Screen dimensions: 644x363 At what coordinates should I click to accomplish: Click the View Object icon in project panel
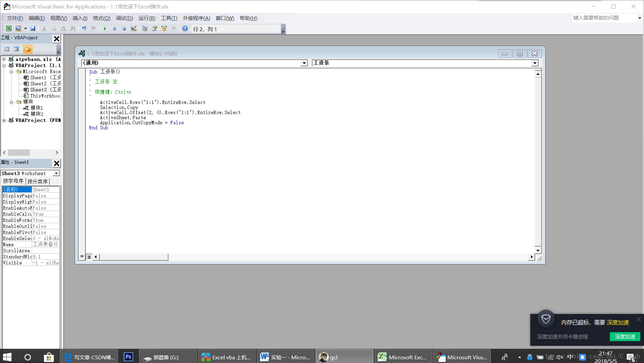coord(16,49)
